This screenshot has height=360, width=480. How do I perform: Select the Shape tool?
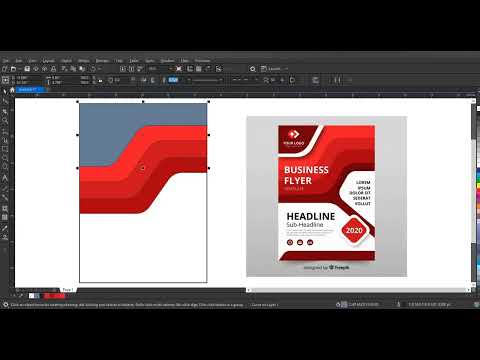(x=5, y=101)
